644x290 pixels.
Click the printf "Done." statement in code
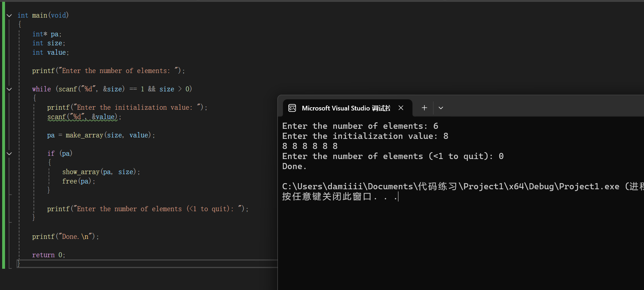click(x=65, y=237)
